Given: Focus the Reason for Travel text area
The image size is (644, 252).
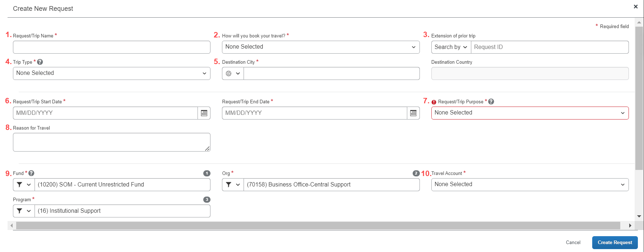Looking at the screenshot, I should click(112, 142).
